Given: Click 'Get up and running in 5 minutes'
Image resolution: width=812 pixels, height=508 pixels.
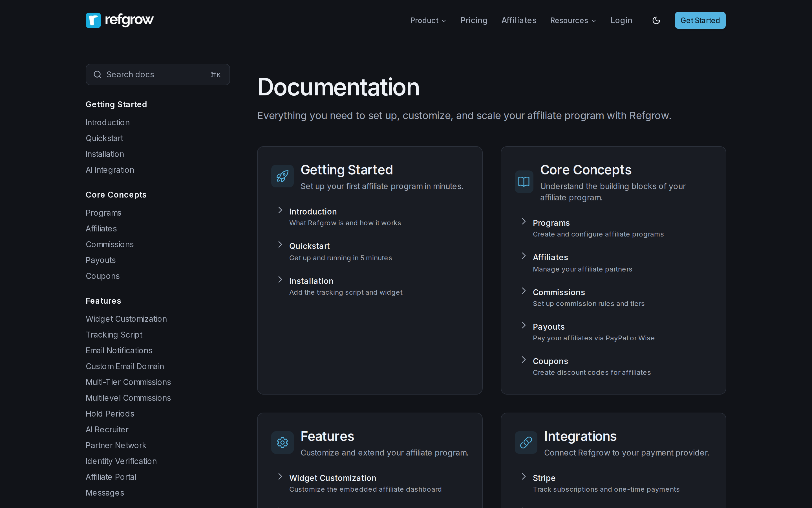Looking at the screenshot, I should pyautogui.click(x=341, y=258).
